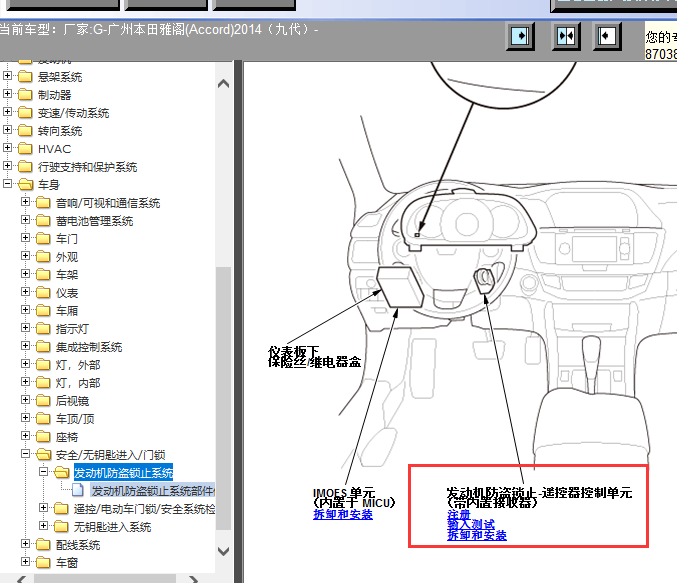Select the 外观 folder
This screenshot has width=677, height=583.
pos(66,257)
